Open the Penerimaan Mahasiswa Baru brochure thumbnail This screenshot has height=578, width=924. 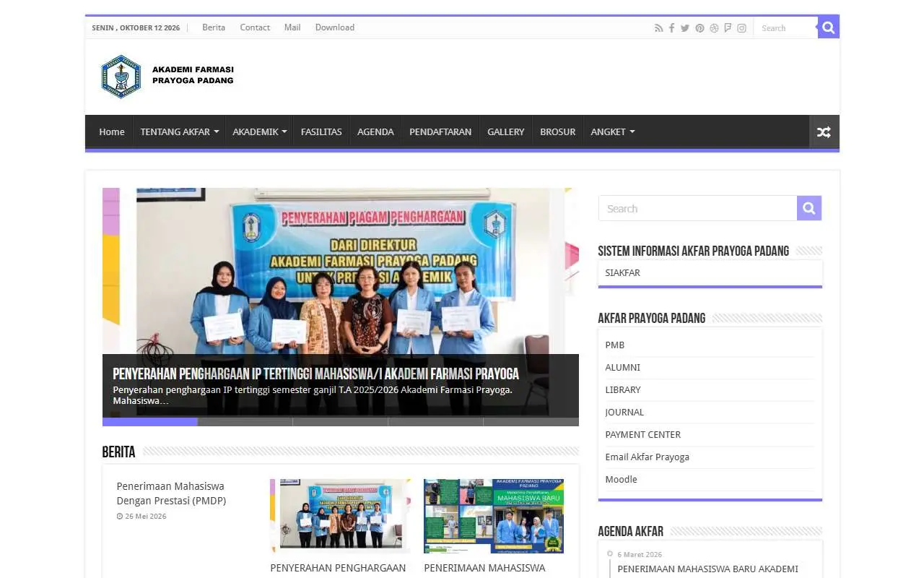[x=494, y=516]
